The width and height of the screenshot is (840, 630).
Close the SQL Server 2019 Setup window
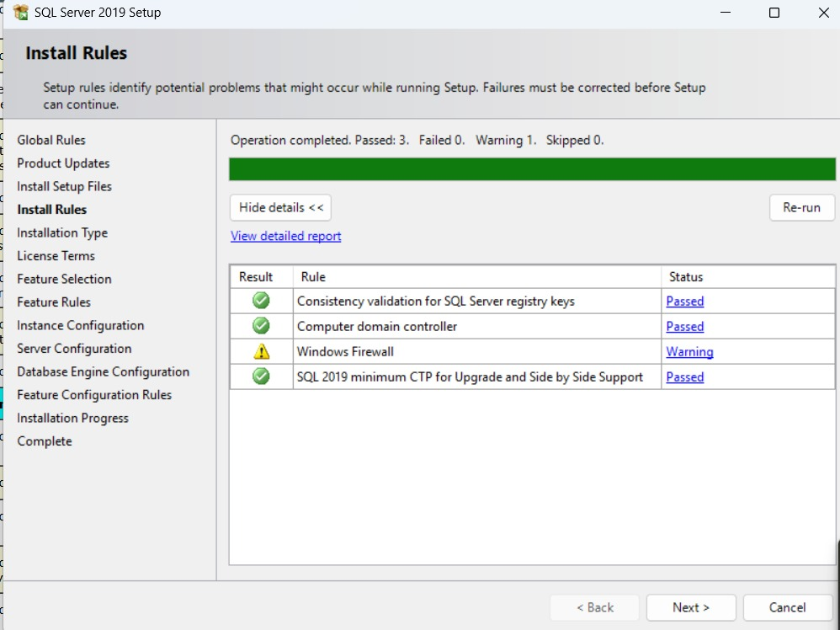pos(824,13)
